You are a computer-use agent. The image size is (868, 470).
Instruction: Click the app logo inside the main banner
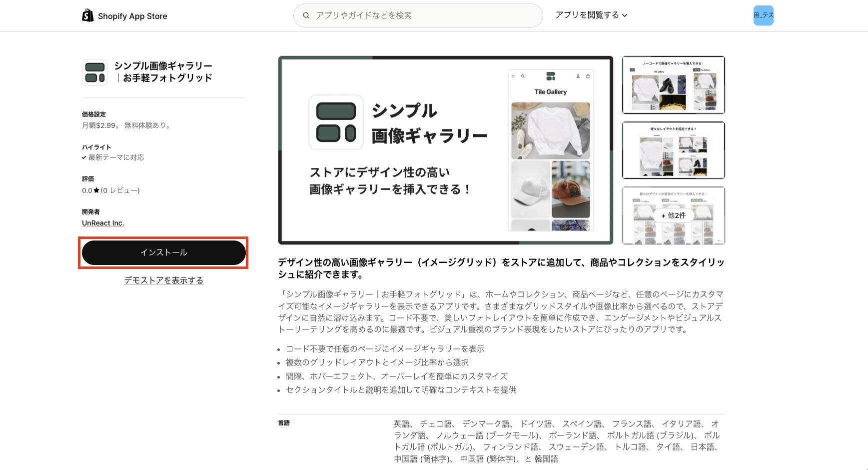tap(336, 121)
